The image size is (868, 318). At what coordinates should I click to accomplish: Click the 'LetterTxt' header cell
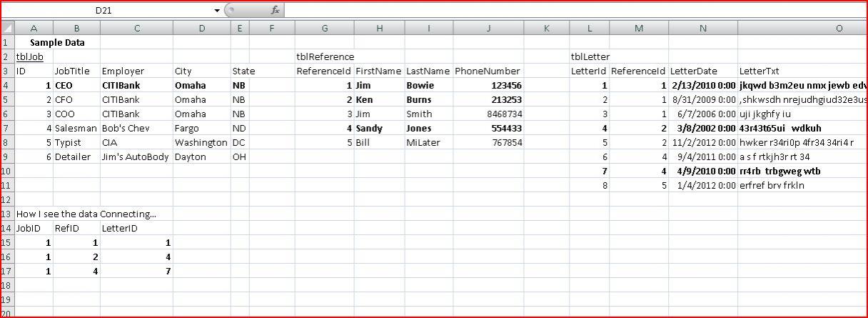coord(802,71)
